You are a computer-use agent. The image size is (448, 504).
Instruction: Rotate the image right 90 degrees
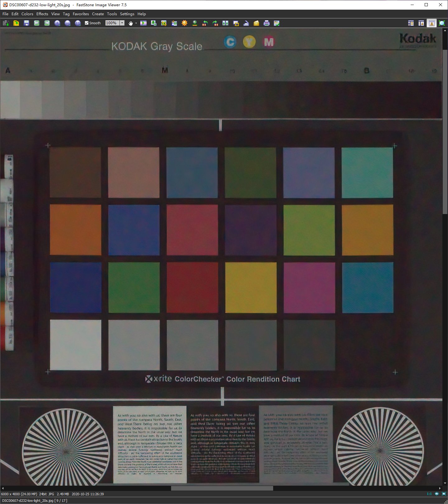215,23
